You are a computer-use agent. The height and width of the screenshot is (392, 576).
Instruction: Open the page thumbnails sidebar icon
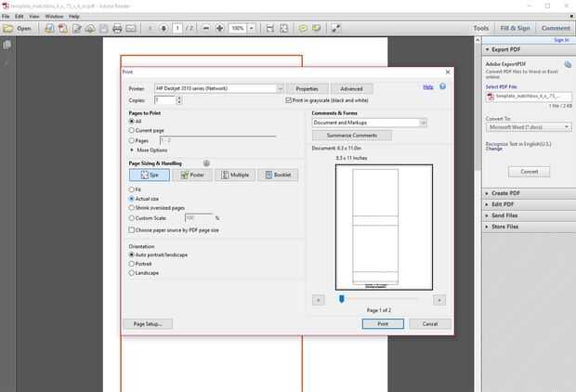7,45
